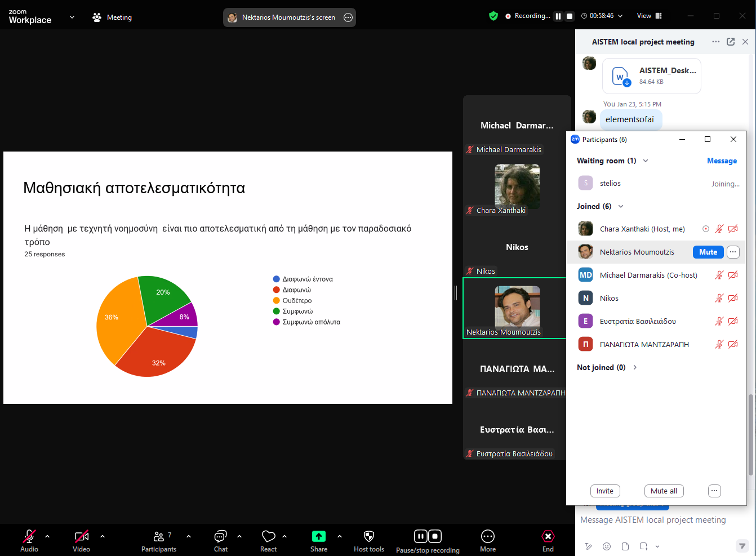The width and height of the screenshot is (756, 556).
Task: Click the Mute all button
Action: [664, 491]
